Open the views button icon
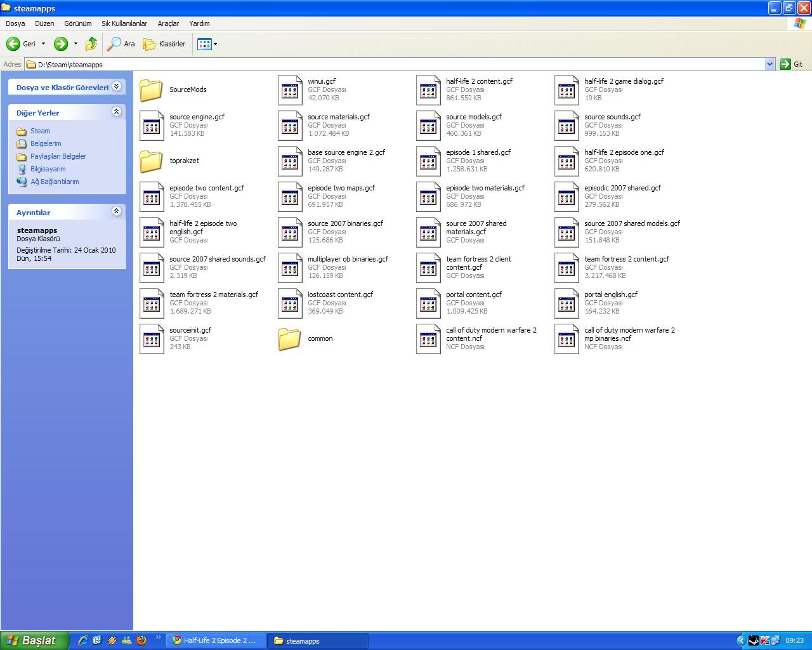Screen dimensions: 812x650 click(x=204, y=44)
